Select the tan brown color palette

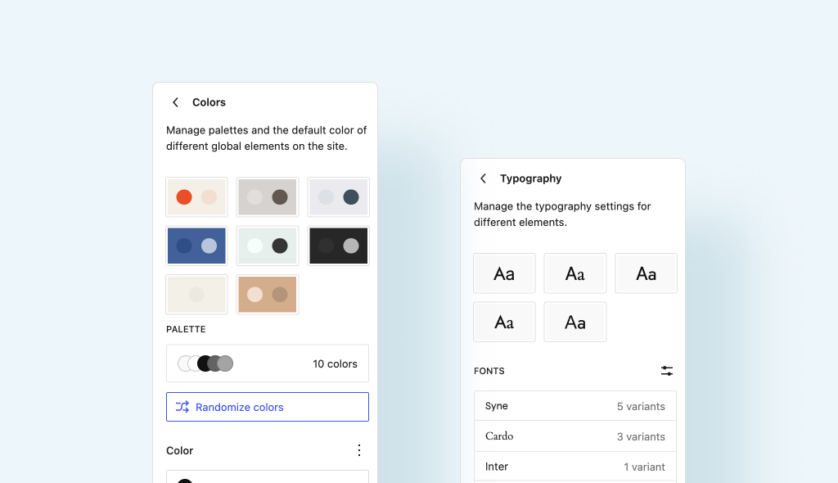[x=267, y=294]
